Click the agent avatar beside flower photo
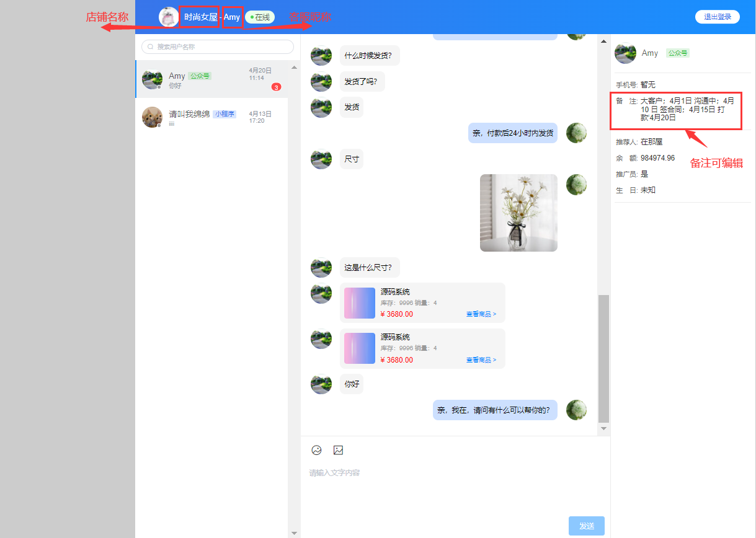 [576, 185]
